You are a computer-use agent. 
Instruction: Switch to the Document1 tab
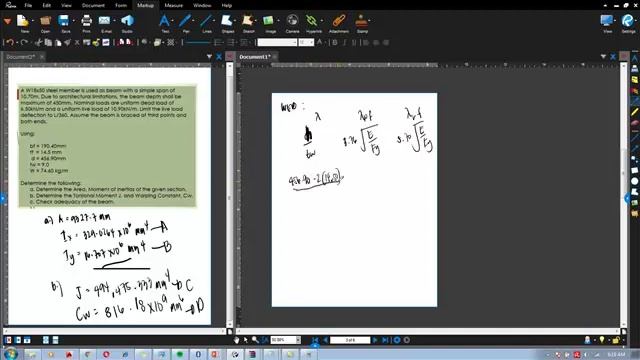[255, 57]
